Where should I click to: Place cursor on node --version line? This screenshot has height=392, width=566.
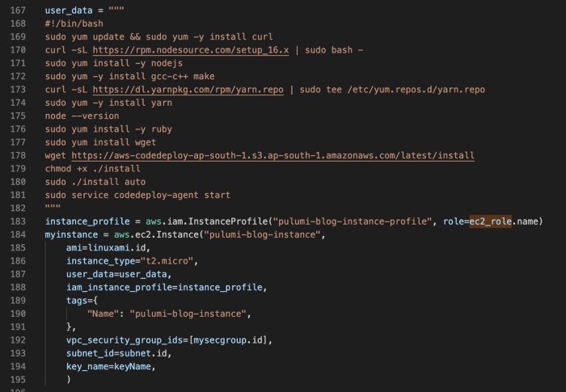coord(81,116)
